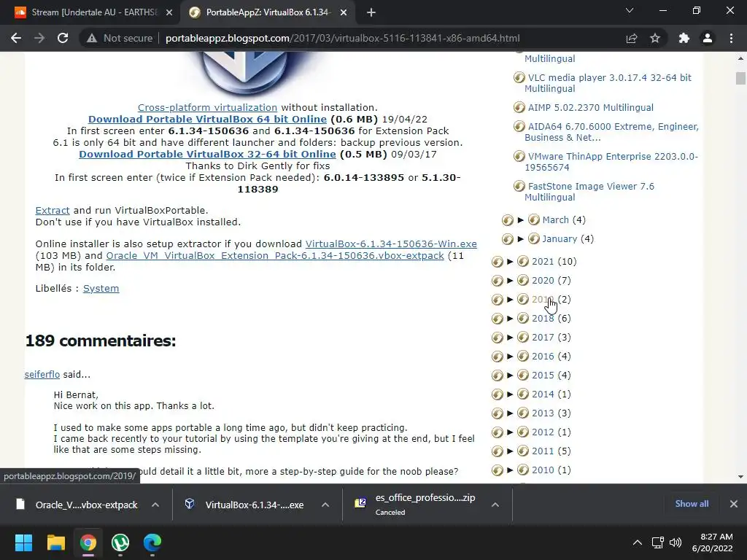The height and width of the screenshot is (560, 747).
Task: Open File Explorer from taskbar
Action: [x=55, y=542]
